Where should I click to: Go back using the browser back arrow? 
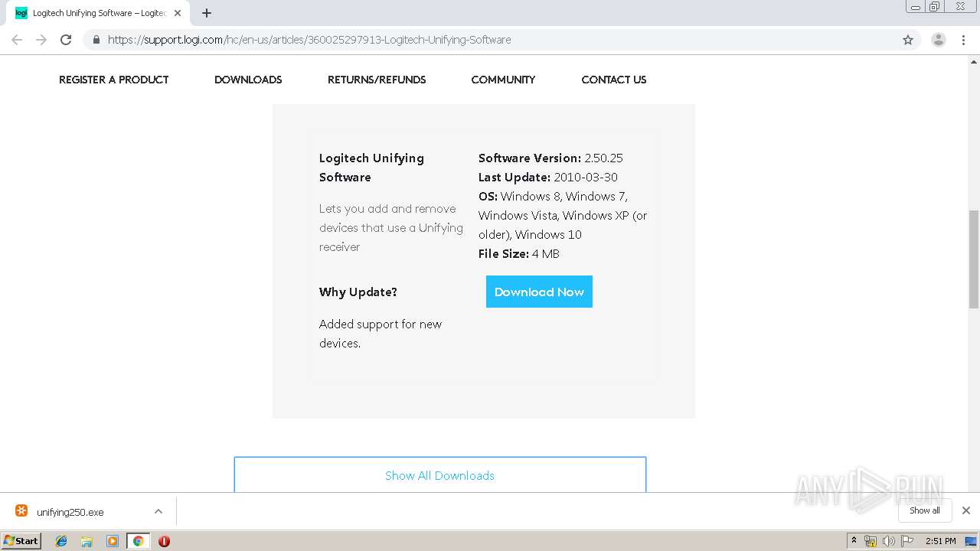[17, 40]
